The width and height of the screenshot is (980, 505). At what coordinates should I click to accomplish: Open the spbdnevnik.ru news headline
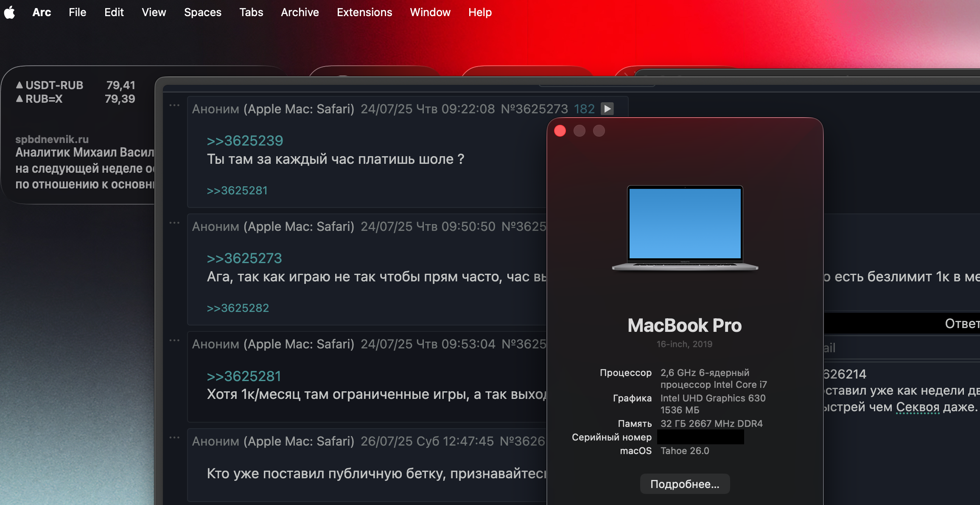[85, 168]
